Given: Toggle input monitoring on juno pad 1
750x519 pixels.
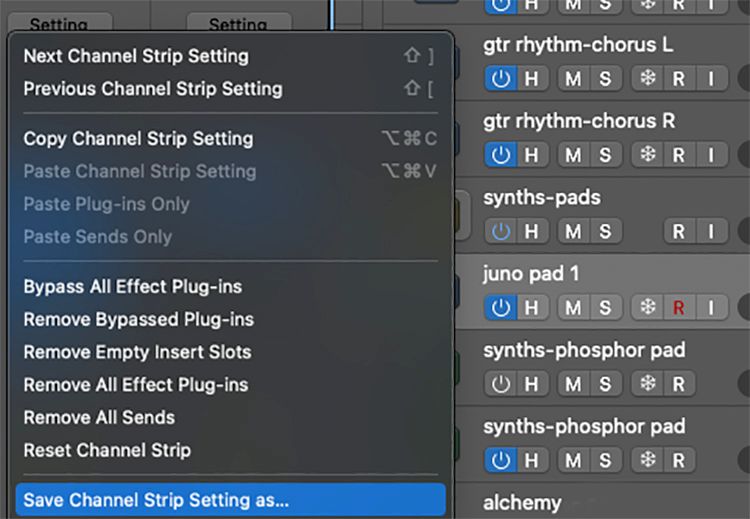Looking at the screenshot, I should pos(711,307).
